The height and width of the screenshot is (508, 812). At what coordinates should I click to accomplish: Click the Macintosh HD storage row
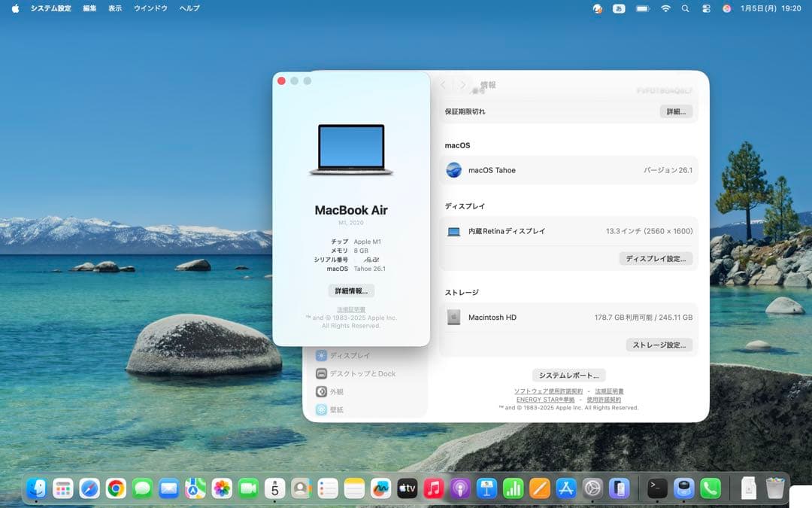568,318
